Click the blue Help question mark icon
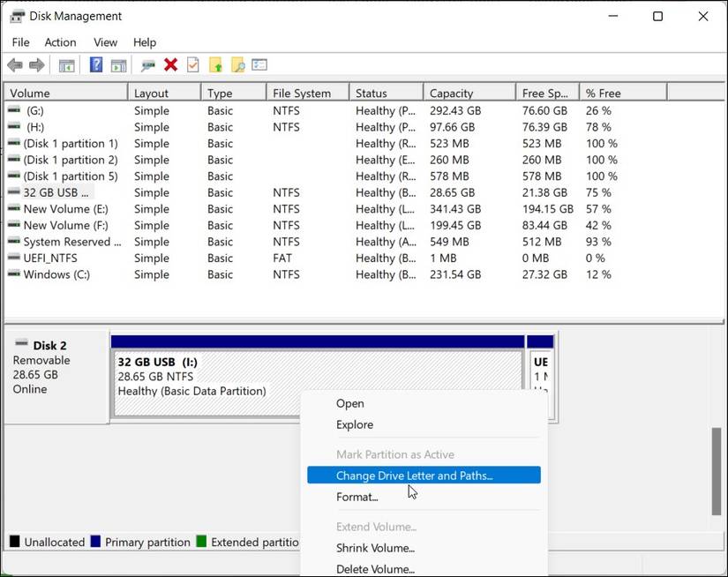The image size is (728, 577). 96,65
